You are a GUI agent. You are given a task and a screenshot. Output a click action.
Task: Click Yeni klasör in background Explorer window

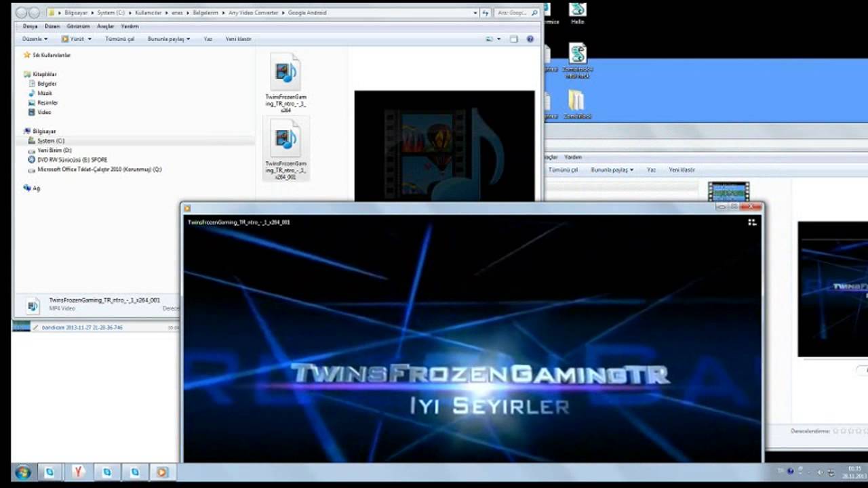682,169
